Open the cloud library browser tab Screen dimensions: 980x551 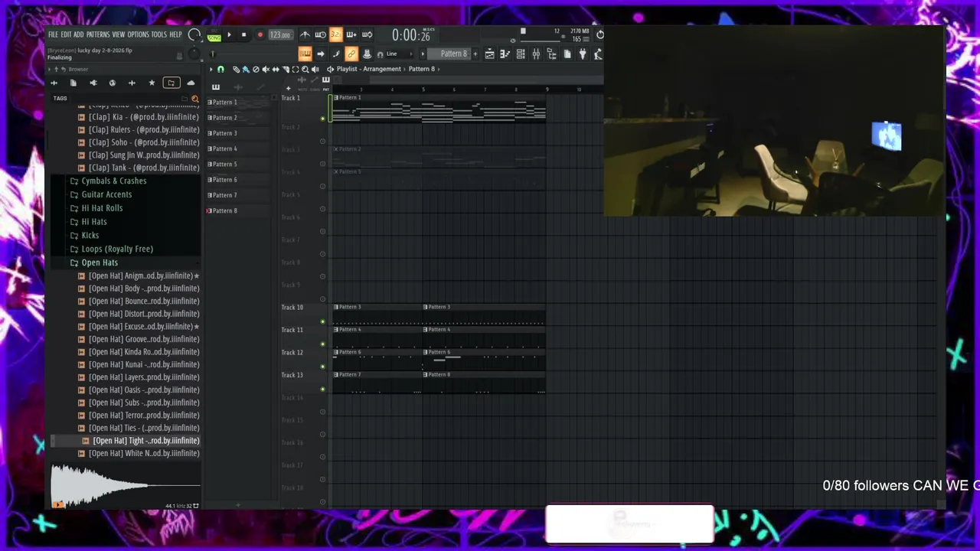(191, 83)
